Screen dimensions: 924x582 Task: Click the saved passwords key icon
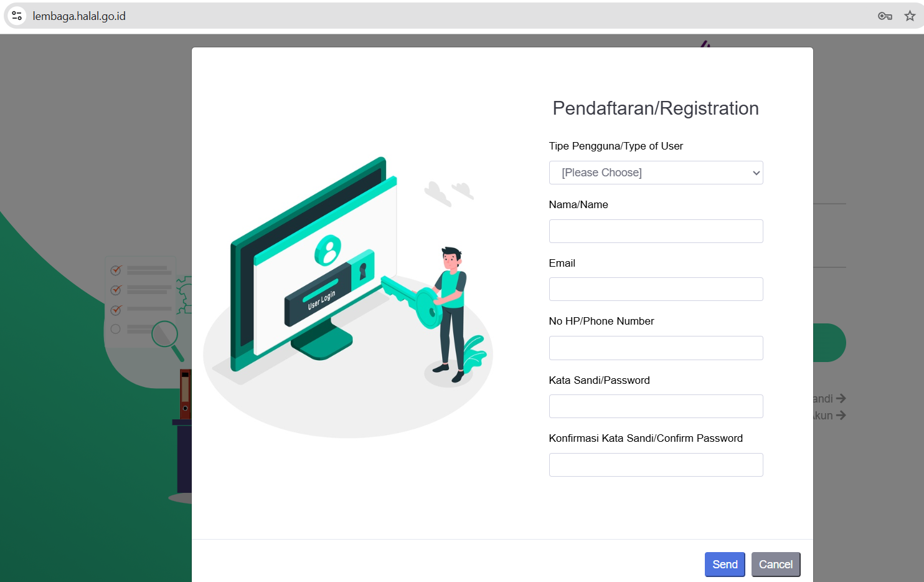885,16
